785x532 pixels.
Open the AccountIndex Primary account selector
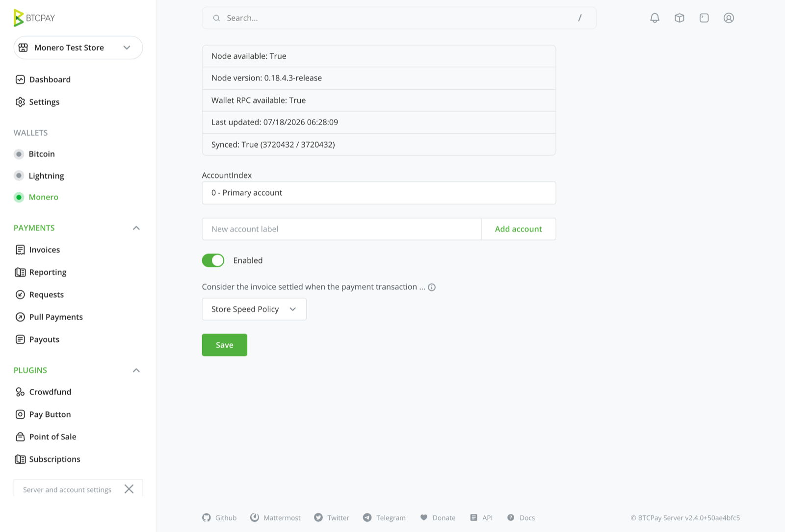coord(379,193)
